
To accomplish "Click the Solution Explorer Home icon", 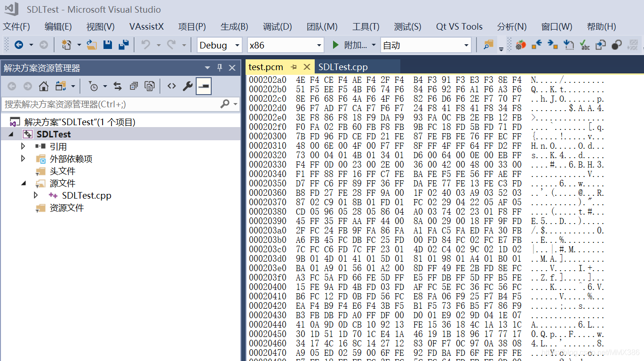I will click(44, 86).
